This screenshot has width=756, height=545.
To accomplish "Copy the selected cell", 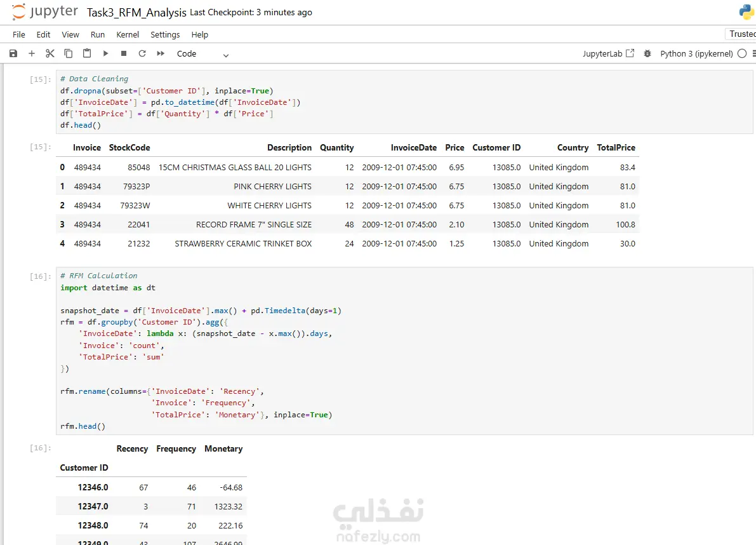I will click(x=69, y=54).
